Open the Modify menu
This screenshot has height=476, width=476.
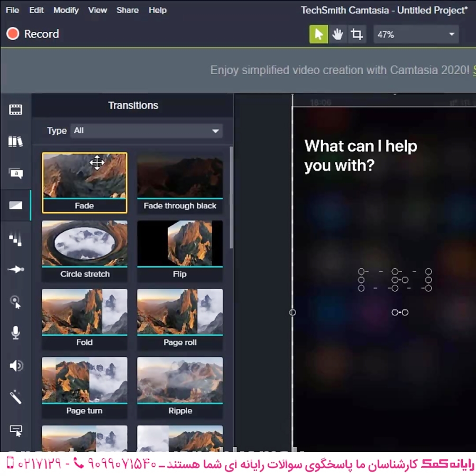(x=66, y=10)
